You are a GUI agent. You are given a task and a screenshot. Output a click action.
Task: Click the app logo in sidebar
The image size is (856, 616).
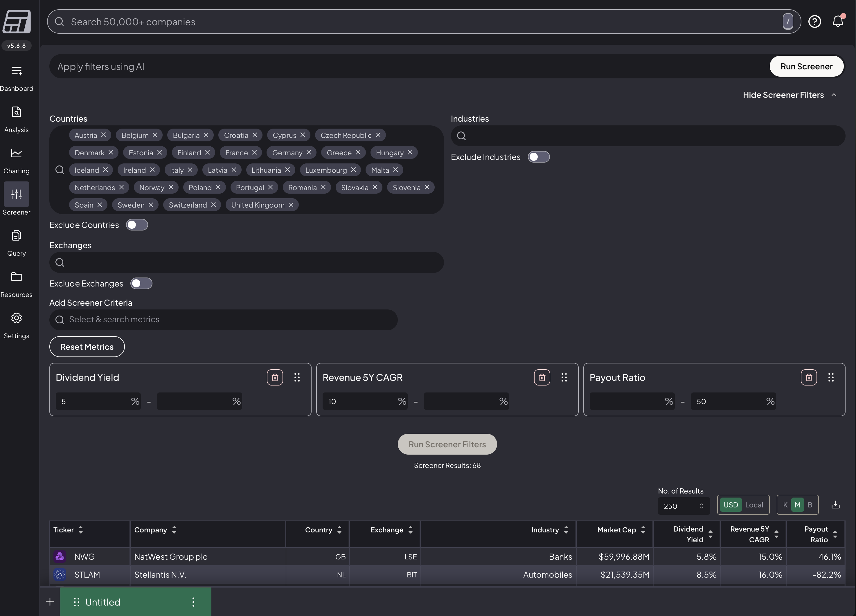point(17,21)
